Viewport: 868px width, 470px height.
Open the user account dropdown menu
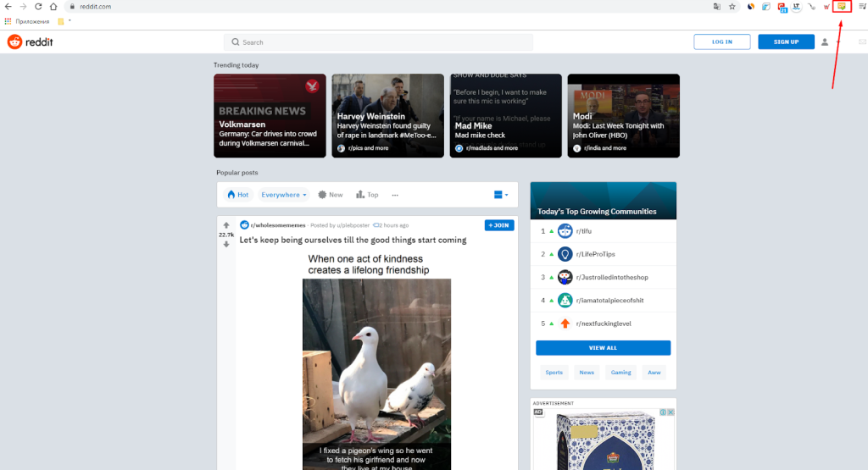pos(828,41)
